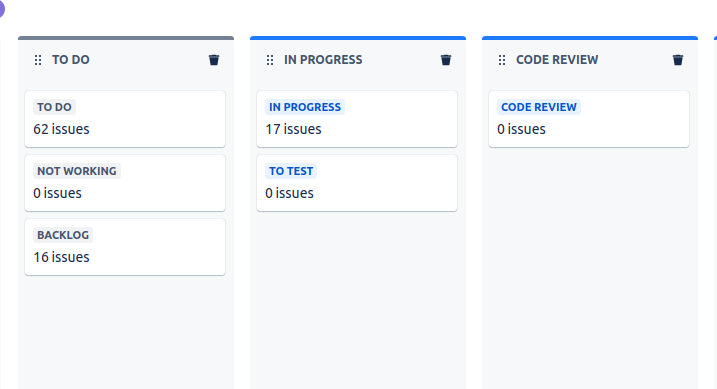Click the NOT WORKING status label

click(x=77, y=171)
